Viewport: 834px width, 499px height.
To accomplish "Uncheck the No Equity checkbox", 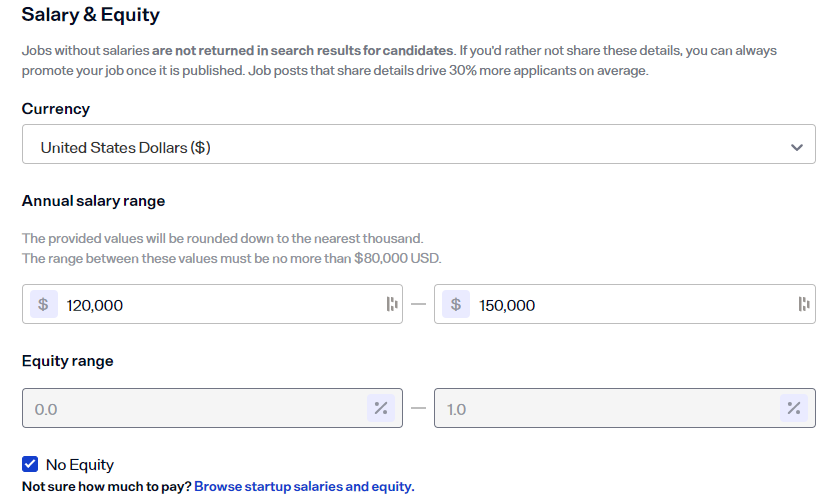I will (30, 464).
